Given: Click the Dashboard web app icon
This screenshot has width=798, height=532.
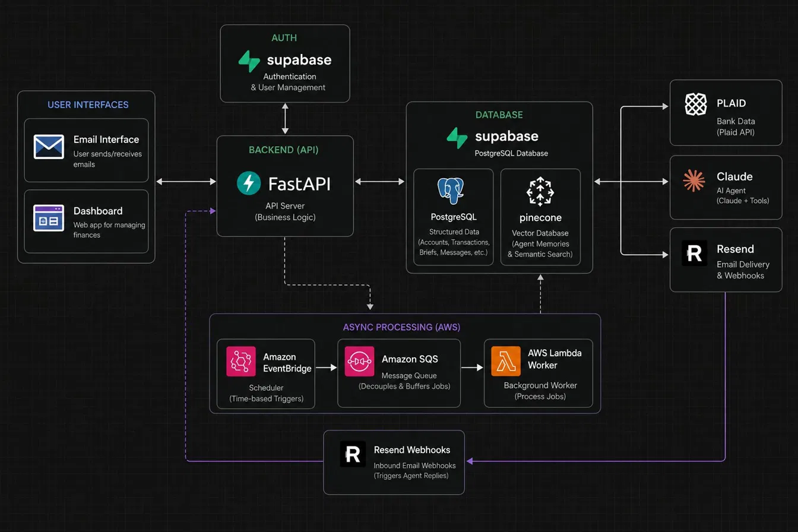Looking at the screenshot, I should pyautogui.click(x=49, y=218).
